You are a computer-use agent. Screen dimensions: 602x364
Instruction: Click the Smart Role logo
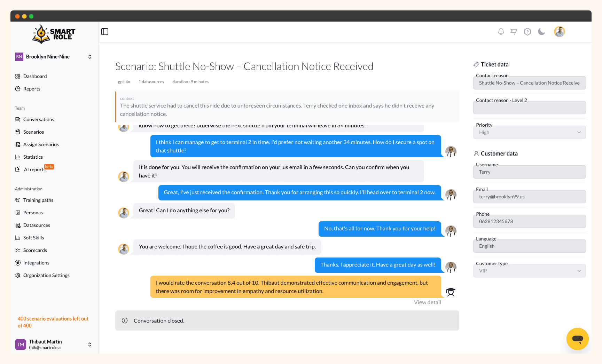pyautogui.click(x=54, y=34)
